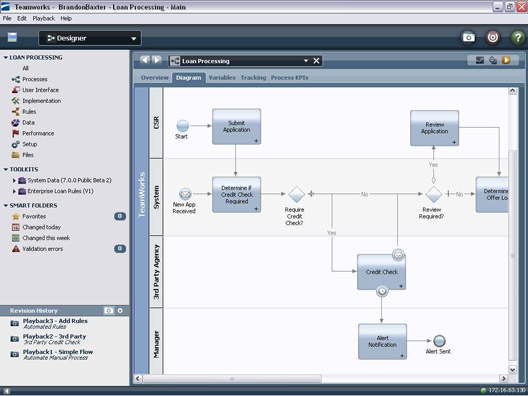This screenshot has height=396, width=528.
Task: Click the timer event on Credit Check
Action: (x=382, y=291)
